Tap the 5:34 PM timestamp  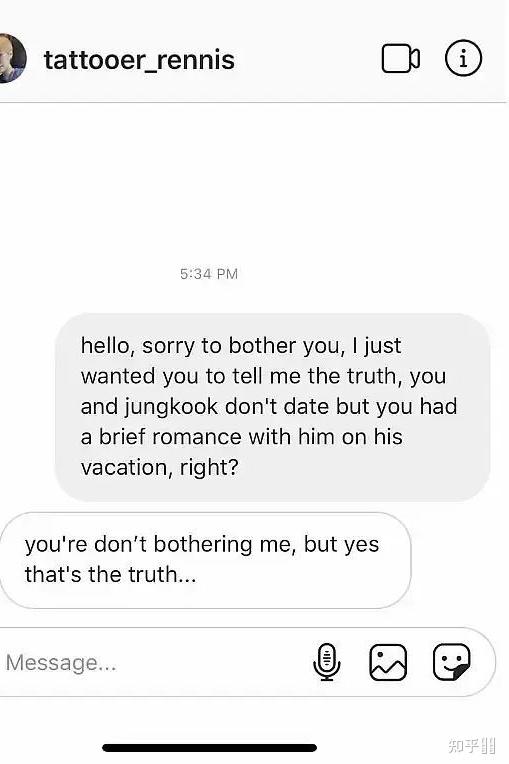tap(209, 274)
